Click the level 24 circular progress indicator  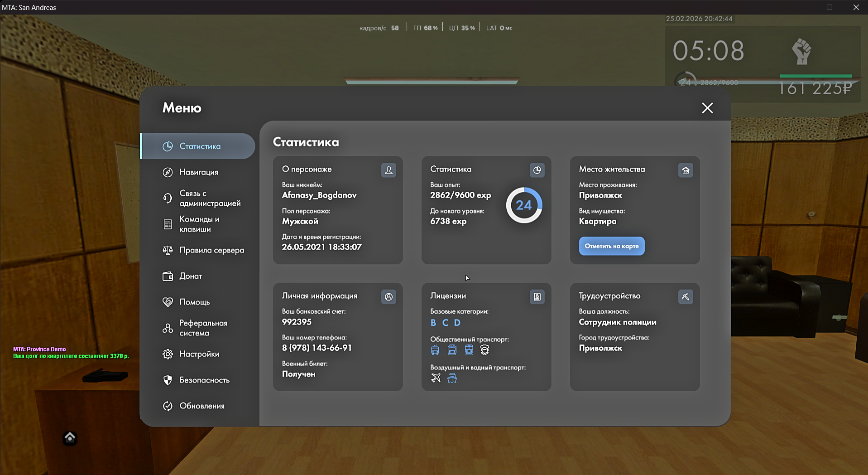tap(524, 205)
